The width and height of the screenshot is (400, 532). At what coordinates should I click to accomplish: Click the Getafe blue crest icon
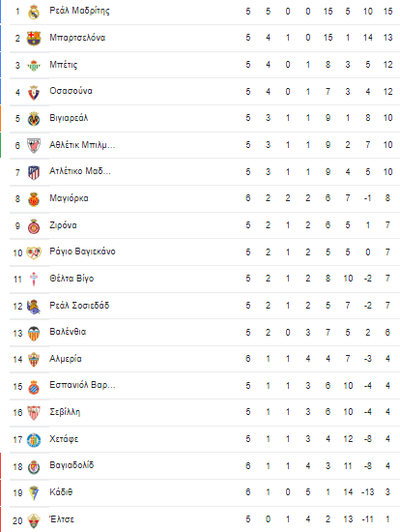34,440
